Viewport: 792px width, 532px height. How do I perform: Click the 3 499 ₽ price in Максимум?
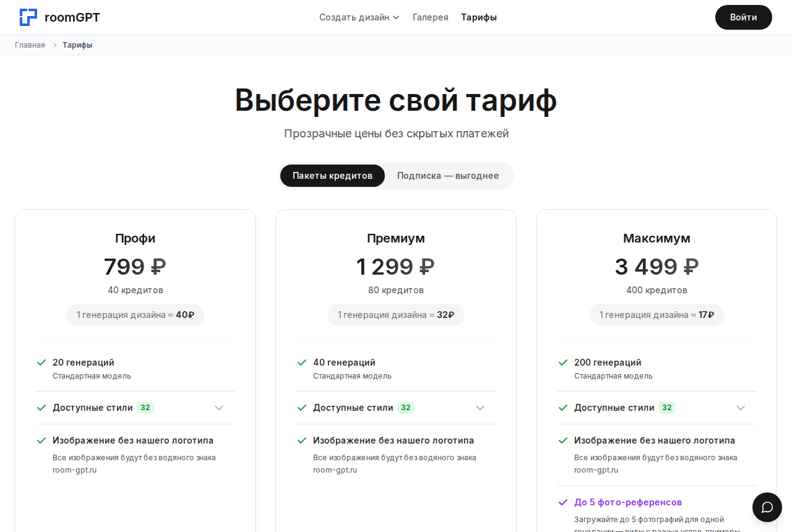656,267
